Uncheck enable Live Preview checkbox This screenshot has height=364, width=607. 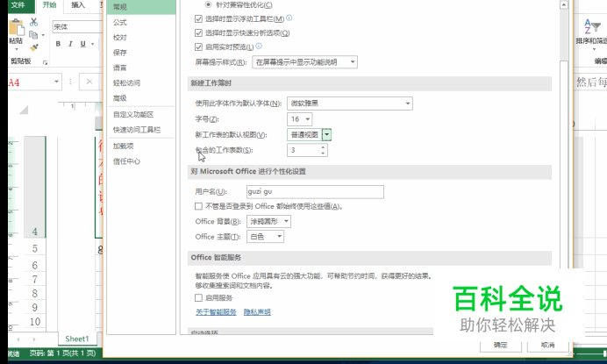[x=198, y=46]
